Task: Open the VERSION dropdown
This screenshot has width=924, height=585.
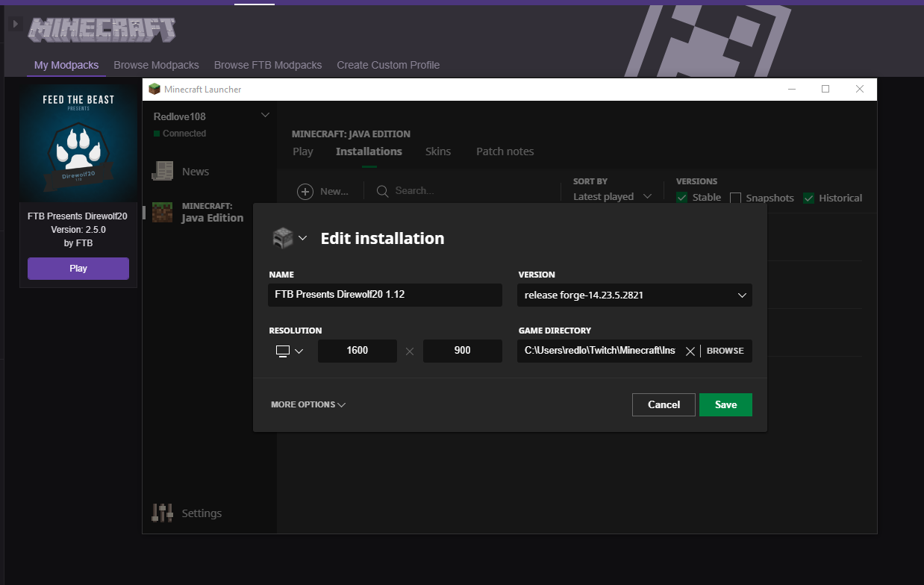Action: (x=634, y=295)
